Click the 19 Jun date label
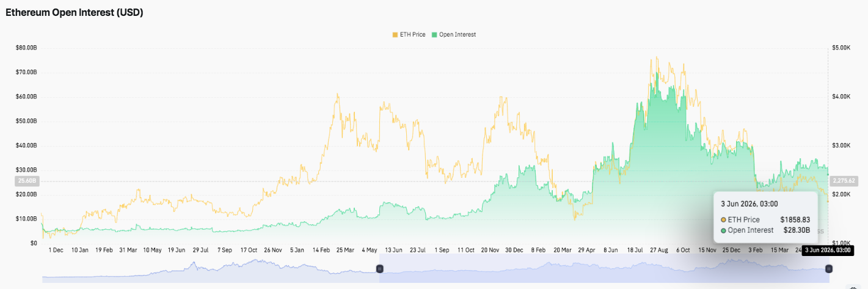Screen dimensions: 868x289 point(176,250)
